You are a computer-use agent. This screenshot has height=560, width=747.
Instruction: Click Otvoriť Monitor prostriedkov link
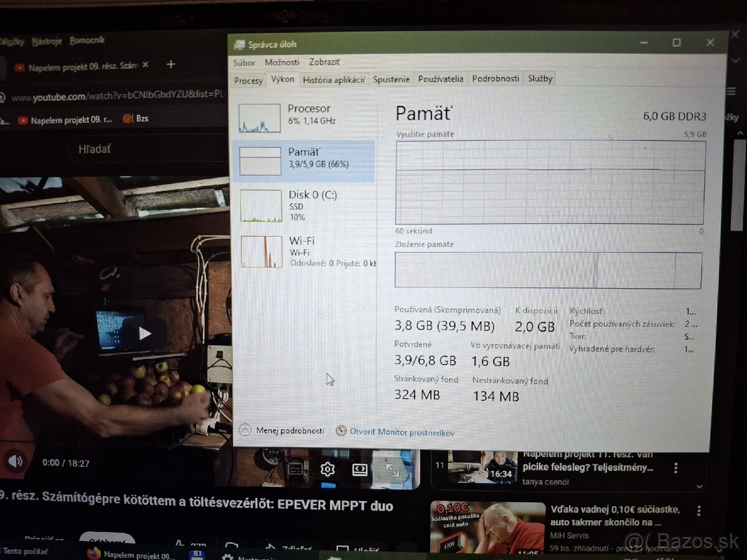click(395, 432)
